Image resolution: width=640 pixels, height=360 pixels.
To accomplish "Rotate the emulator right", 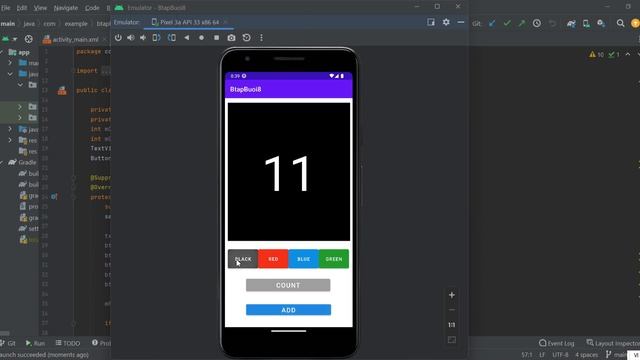I will [x=172, y=38].
